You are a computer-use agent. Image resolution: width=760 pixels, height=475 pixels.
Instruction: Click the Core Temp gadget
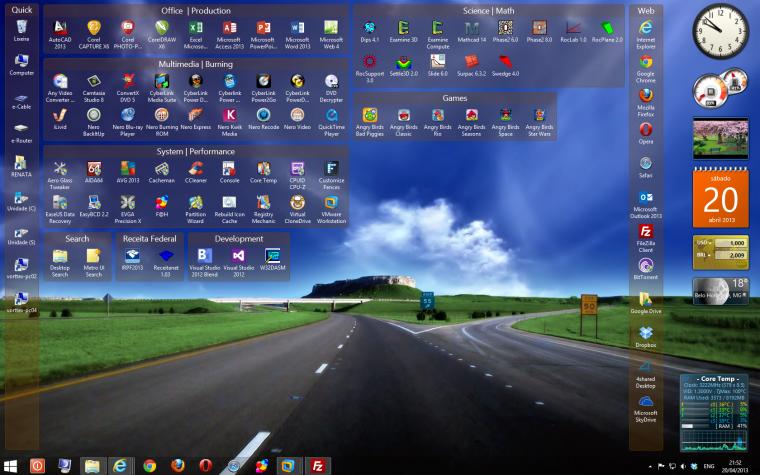point(714,412)
